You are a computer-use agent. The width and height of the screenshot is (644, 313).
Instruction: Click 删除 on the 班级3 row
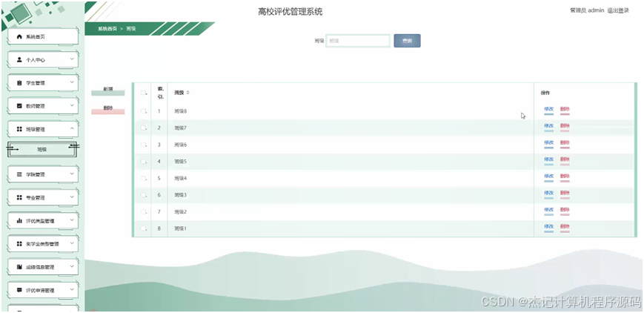(x=565, y=194)
